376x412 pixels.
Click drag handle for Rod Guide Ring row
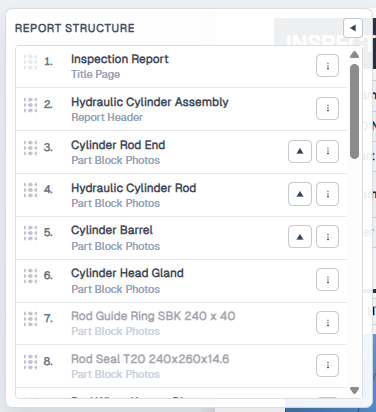(30, 319)
